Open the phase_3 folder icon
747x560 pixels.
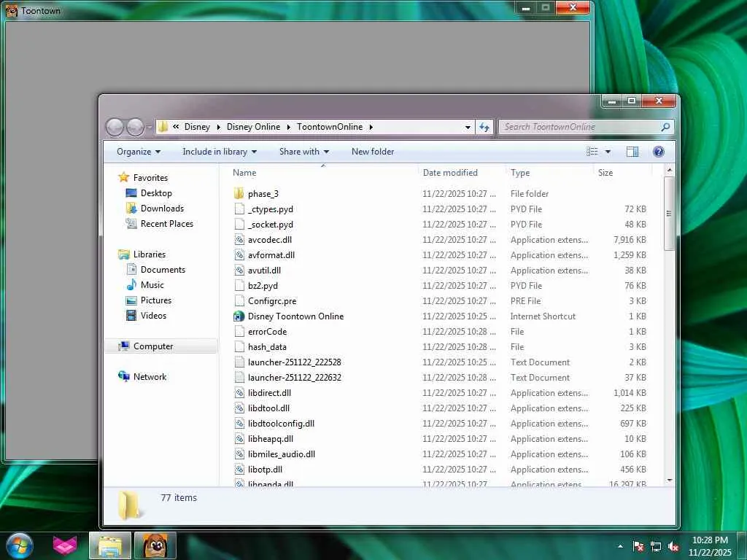click(x=239, y=193)
